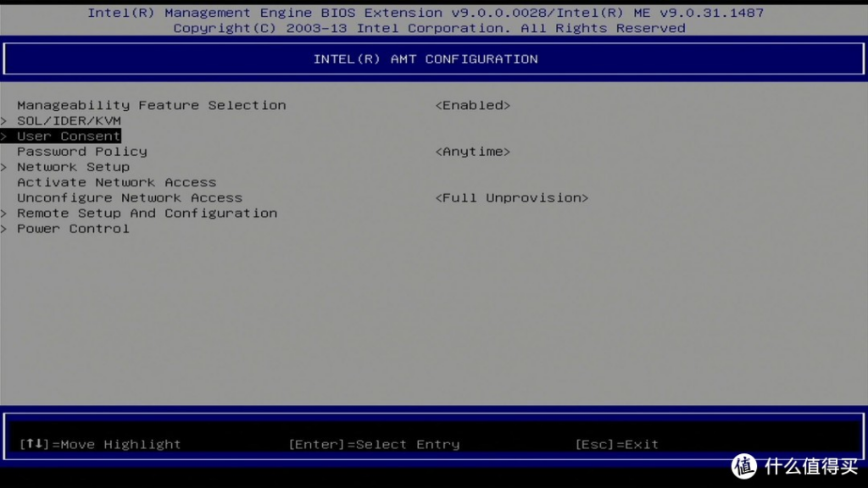Click the arrow marker before Network Setup

(x=4, y=168)
